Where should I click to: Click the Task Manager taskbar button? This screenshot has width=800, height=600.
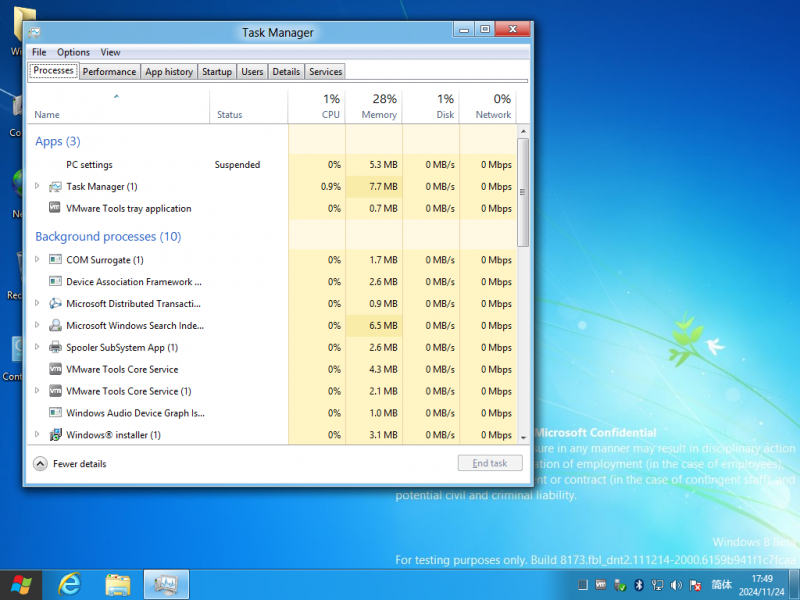click(166, 585)
